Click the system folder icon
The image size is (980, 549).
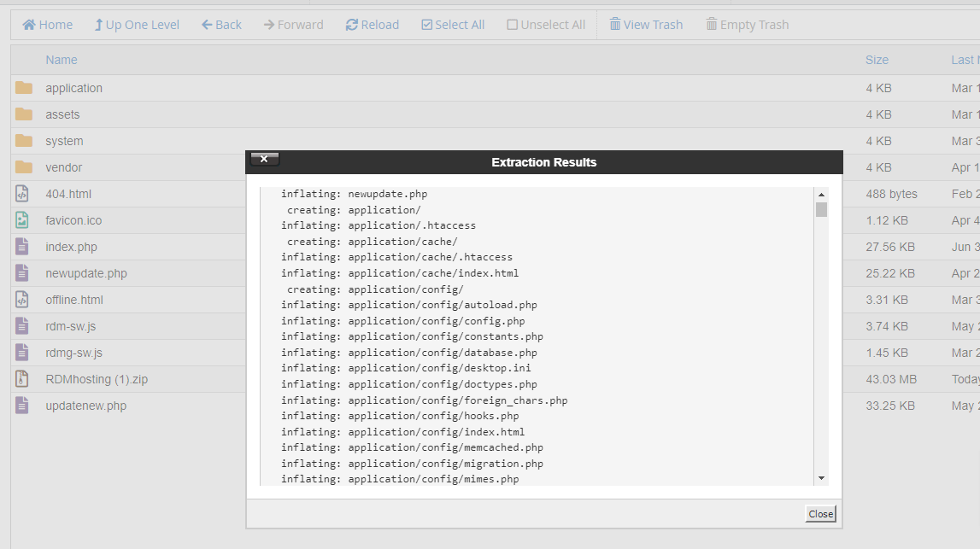(24, 141)
